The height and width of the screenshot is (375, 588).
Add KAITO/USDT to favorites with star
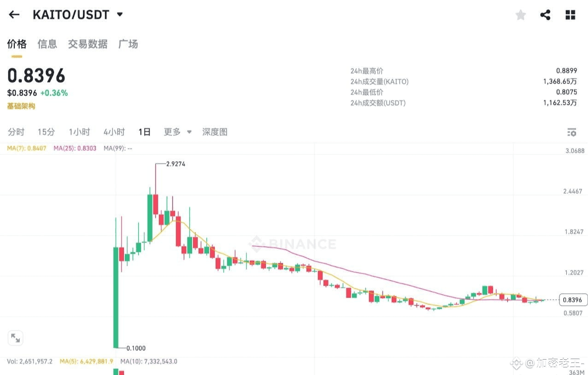521,15
